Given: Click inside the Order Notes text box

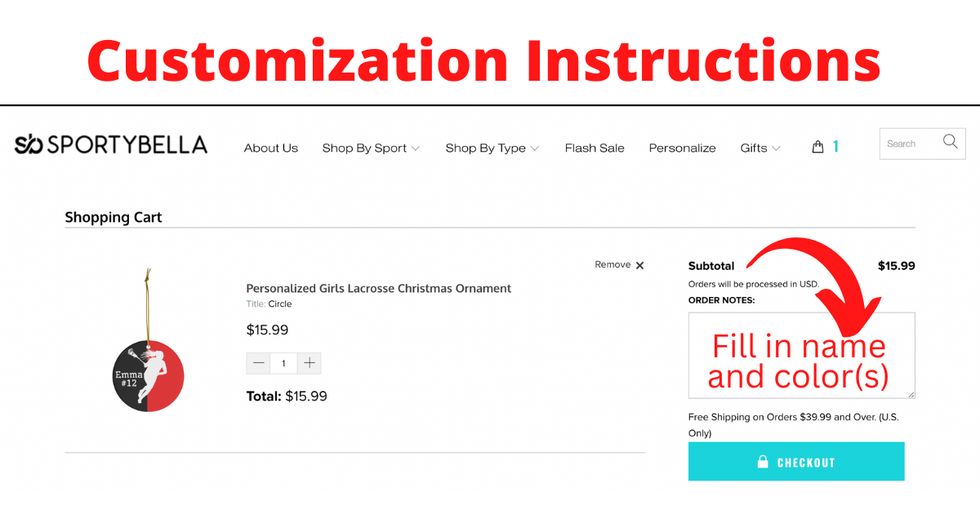Looking at the screenshot, I should pos(801,356).
